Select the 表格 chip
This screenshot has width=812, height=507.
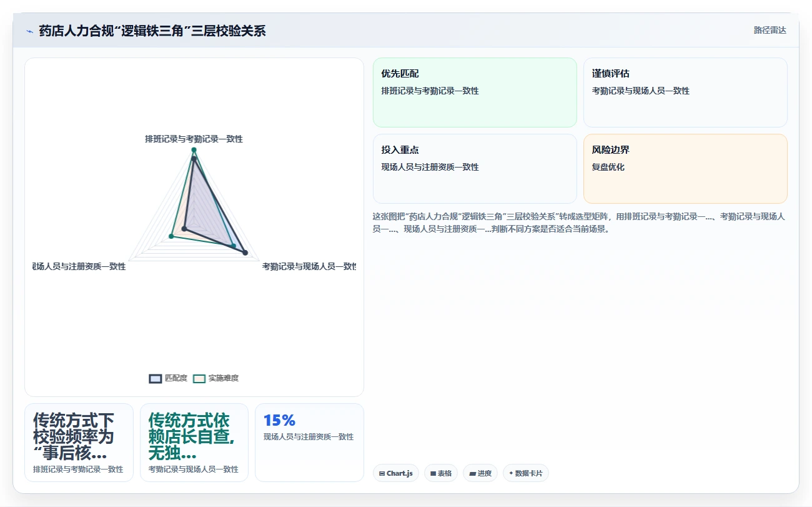[441, 473]
